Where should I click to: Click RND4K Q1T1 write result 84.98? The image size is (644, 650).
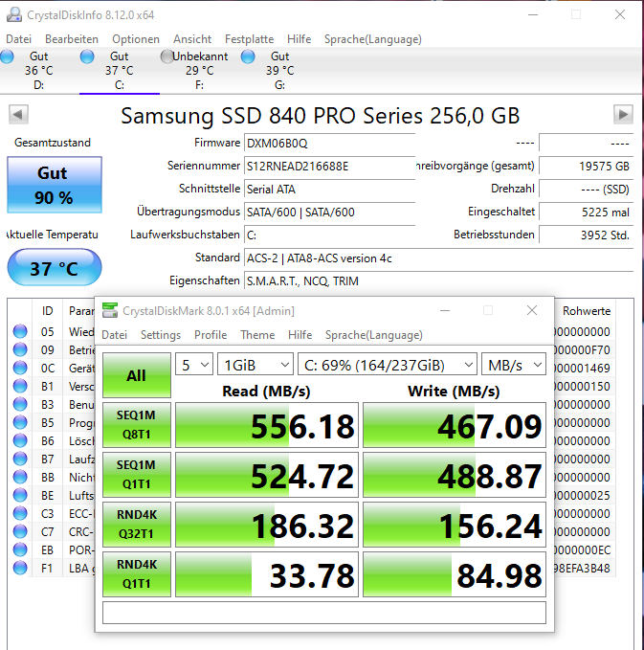click(455, 574)
